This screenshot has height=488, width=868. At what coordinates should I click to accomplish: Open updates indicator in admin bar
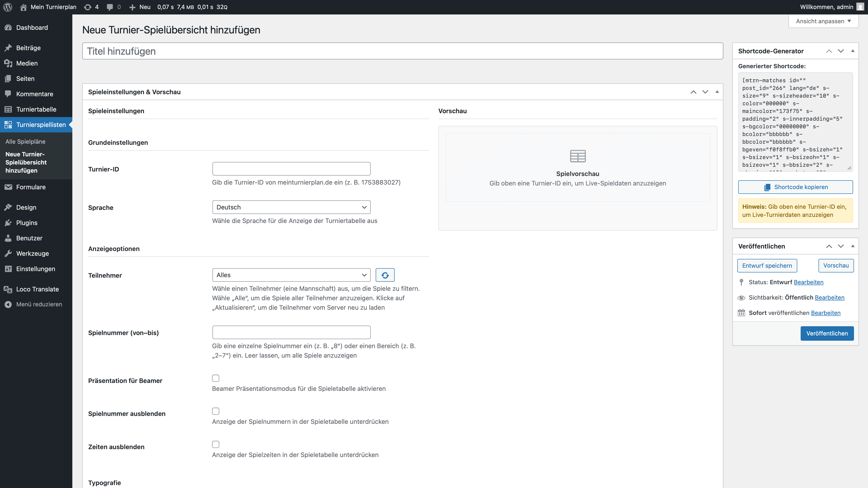pos(91,7)
